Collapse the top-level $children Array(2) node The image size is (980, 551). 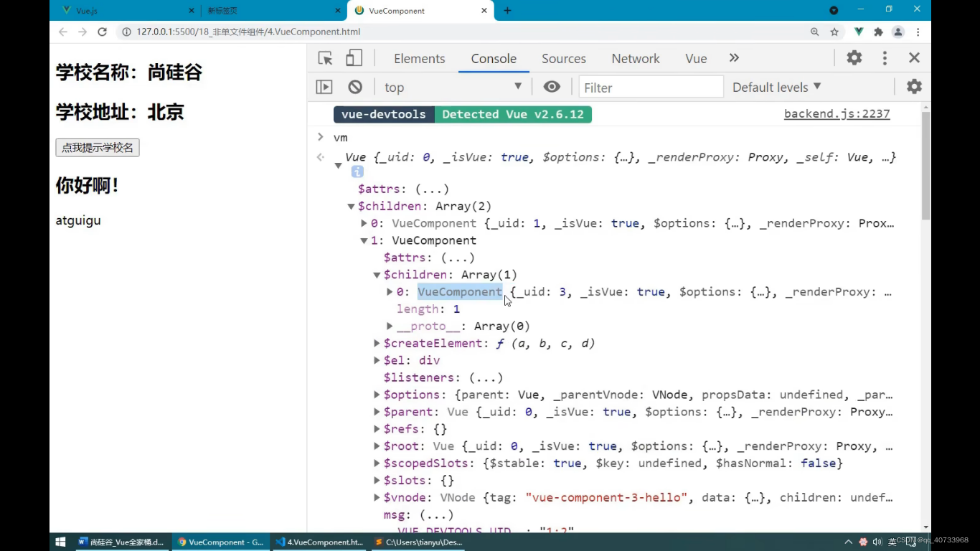tap(351, 207)
